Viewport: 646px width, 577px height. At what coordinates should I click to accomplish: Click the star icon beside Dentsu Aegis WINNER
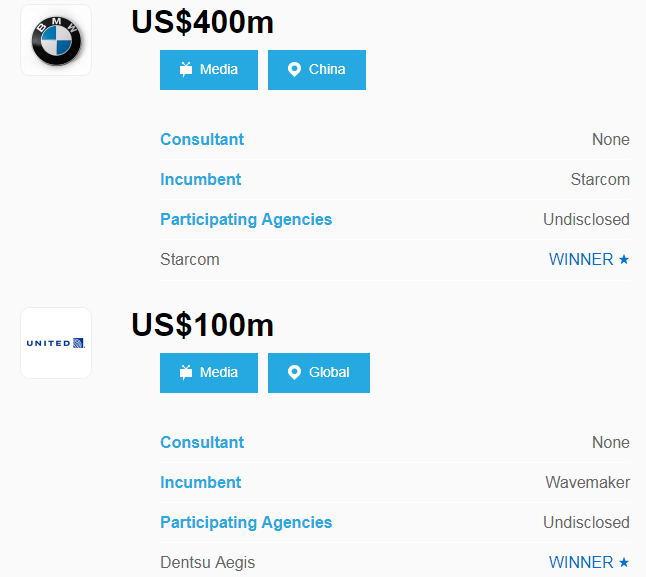click(x=624, y=563)
